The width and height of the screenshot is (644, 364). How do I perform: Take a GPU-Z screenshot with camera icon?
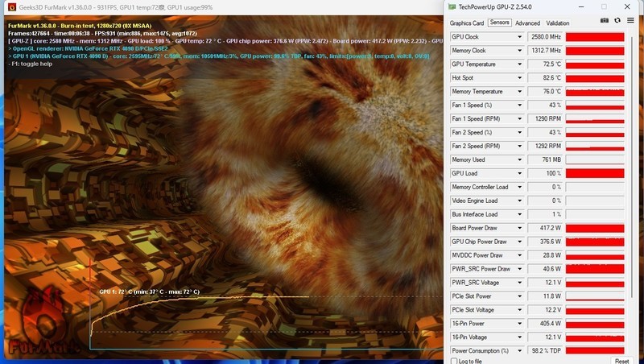(x=605, y=20)
